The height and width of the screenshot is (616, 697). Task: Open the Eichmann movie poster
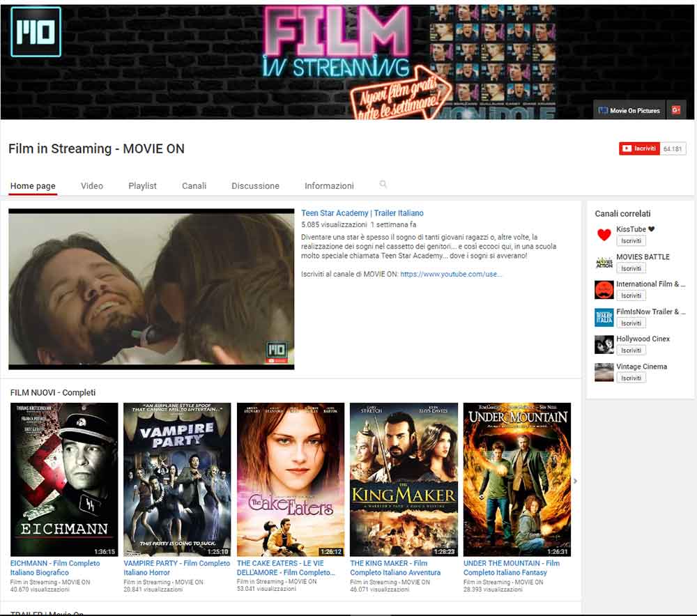point(64,479)
